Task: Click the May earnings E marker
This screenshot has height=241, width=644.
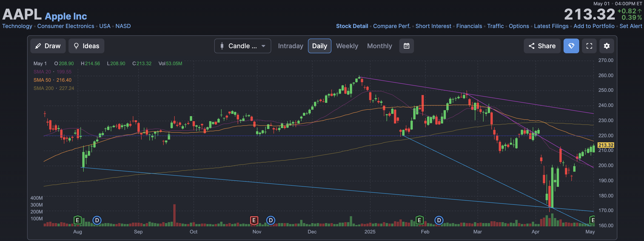Action: click(x=592, y=220)
